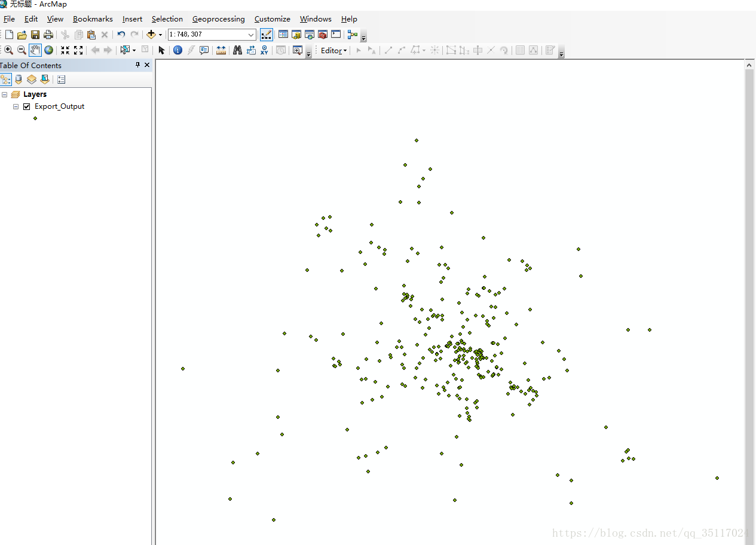Open the ArcToolbox window
The height and width of the screenshot is (545, 756).
323,35
